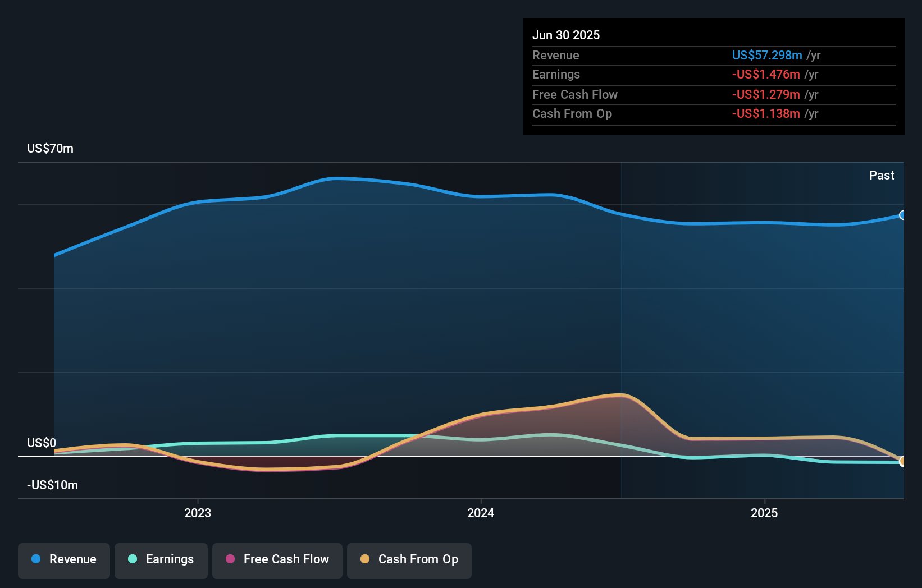922x588 pixels.
Task: Click the Cash From Op value -US$1.138m
Action: pos(766,114)
